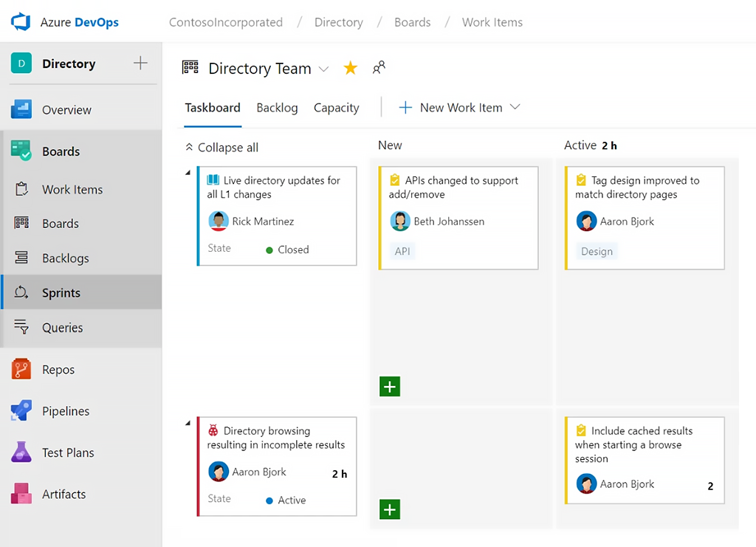Add new item with plus beside Directory
This screenshot has height=547, width=756.
140,63
